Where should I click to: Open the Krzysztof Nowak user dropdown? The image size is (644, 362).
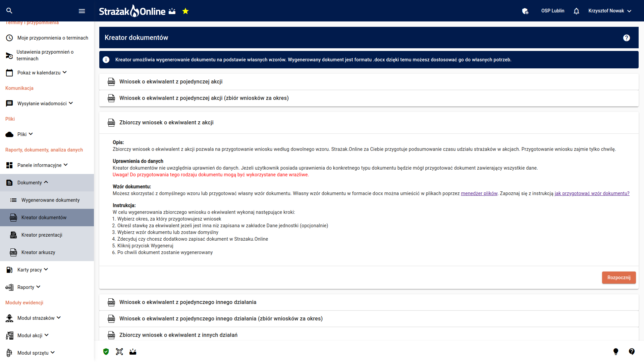click(x=609, y=11)
